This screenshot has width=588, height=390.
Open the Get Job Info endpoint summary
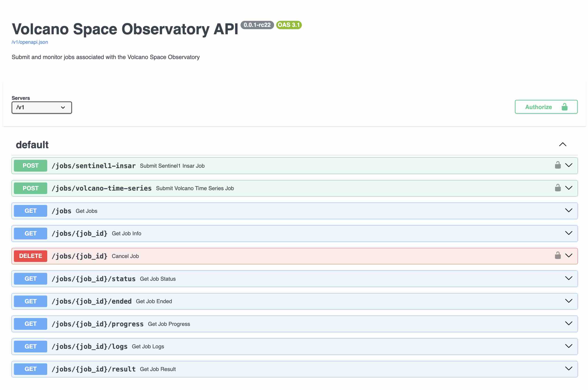[126, 233]
